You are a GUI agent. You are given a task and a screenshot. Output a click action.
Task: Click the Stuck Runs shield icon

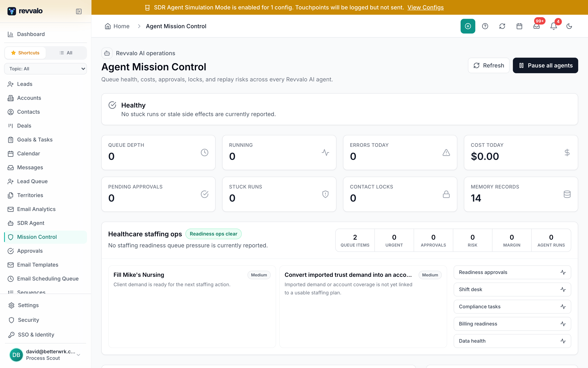[325, 194]
